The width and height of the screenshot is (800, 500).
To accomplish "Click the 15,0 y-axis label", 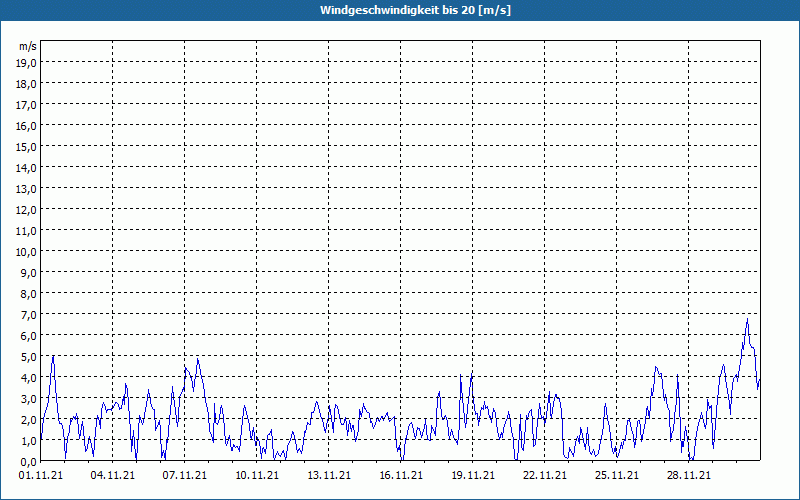I will [27, 146].
